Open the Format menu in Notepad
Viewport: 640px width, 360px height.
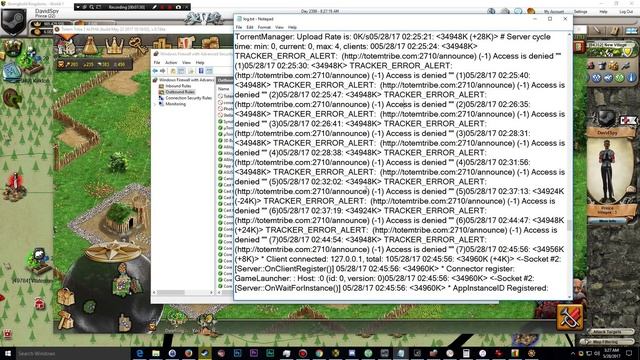264,27
